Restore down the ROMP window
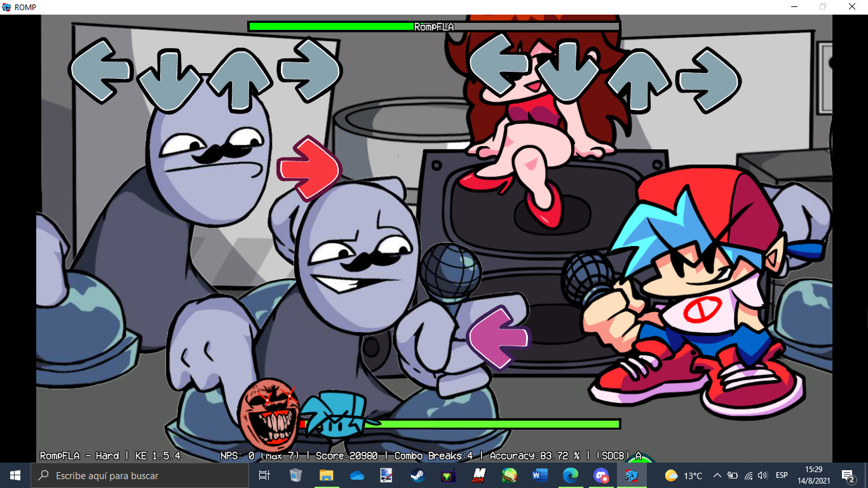 (824, 6)
